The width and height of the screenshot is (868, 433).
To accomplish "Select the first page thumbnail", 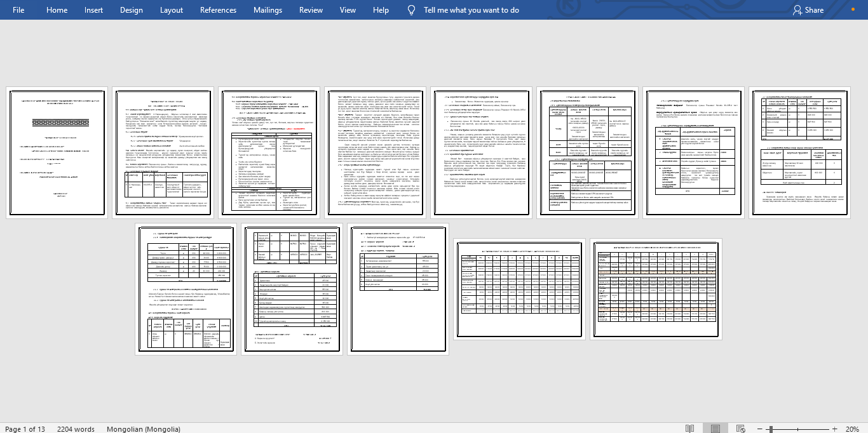I will point(57,153).
